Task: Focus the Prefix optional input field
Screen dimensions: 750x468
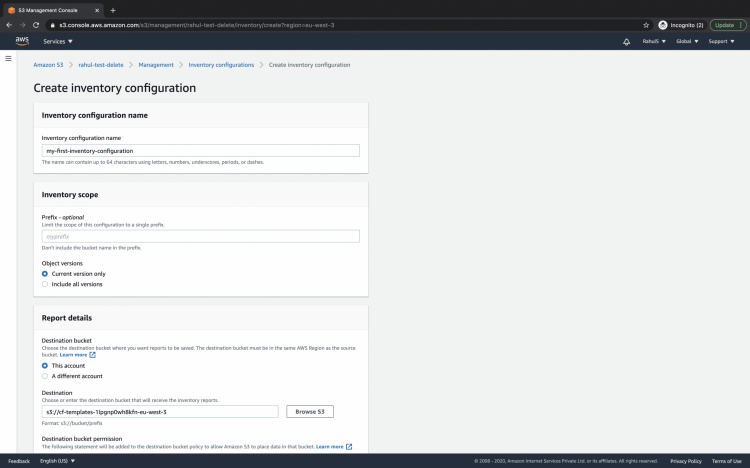Action: (x=200, y=236)
